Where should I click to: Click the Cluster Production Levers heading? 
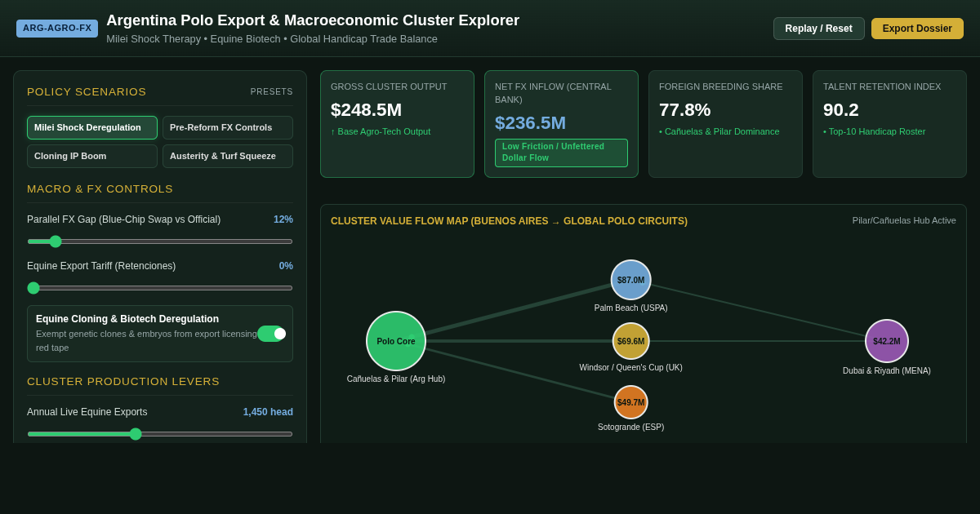[x=123, y=382]
